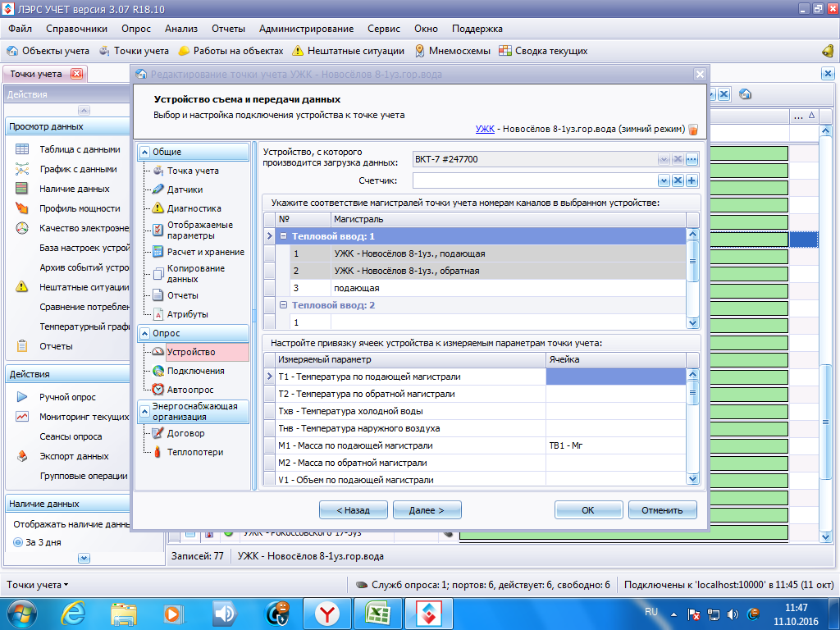Open Профиль мощности in actions panel
The width and height of the screenshot is (840, 630).
click(x=80, y=208)
